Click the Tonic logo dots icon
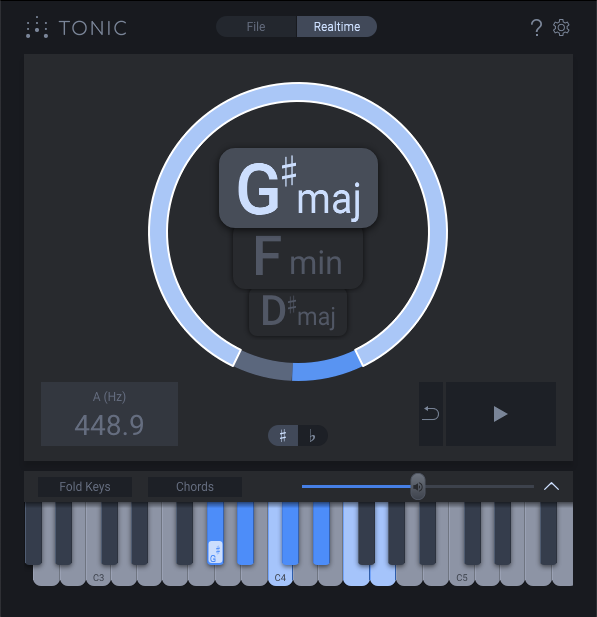597x617 pixels. (37, 28)
